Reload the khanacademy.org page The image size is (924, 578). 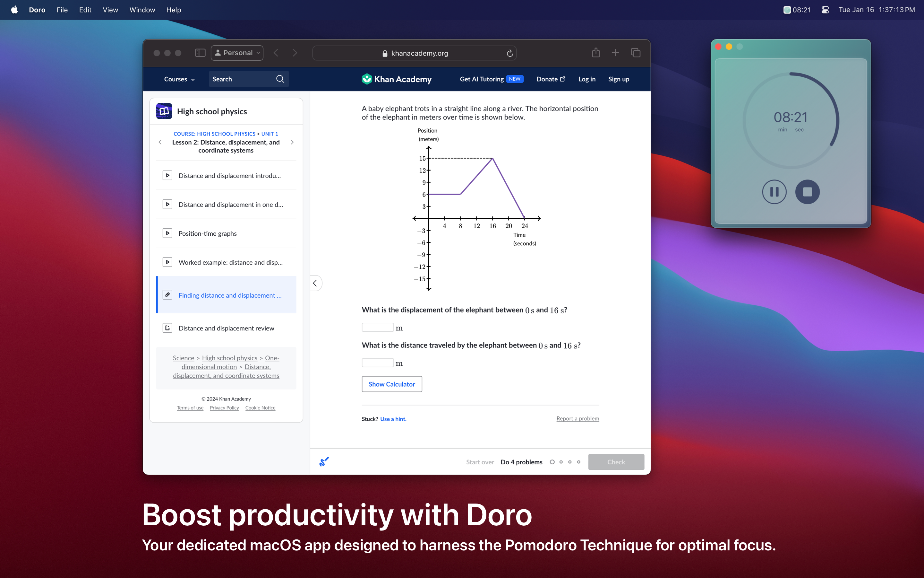(510, 53)
